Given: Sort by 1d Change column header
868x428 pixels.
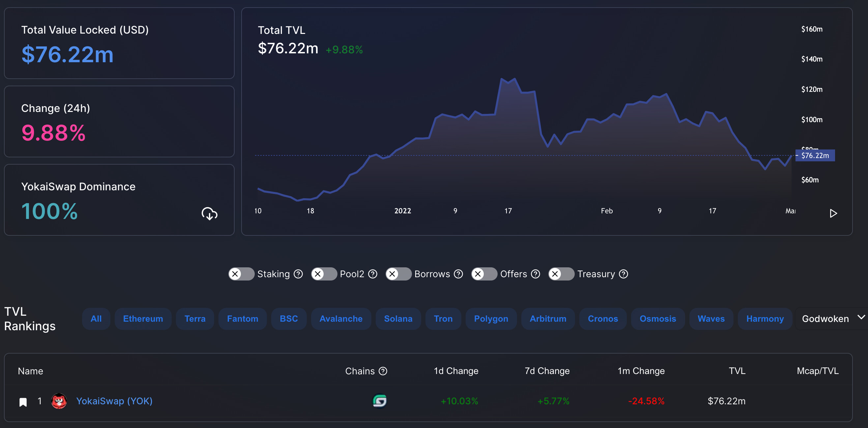Looking at the screenshot, I should click(x=455, y=371).
